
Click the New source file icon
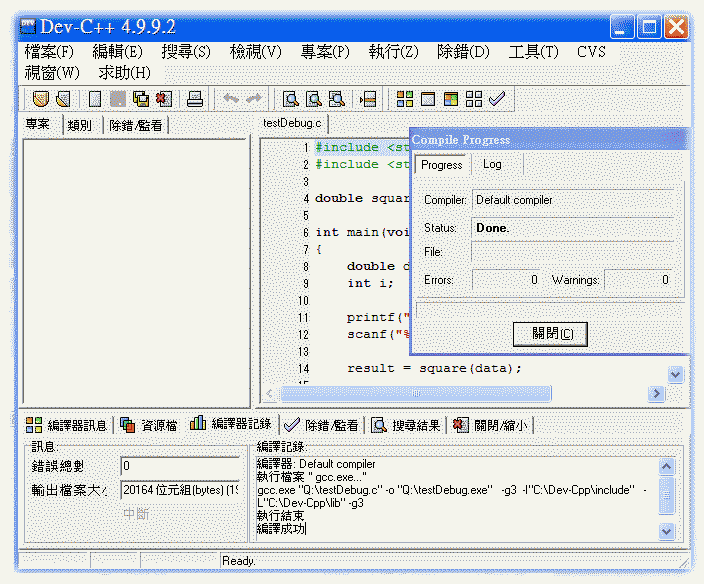[x=95, y=99]
